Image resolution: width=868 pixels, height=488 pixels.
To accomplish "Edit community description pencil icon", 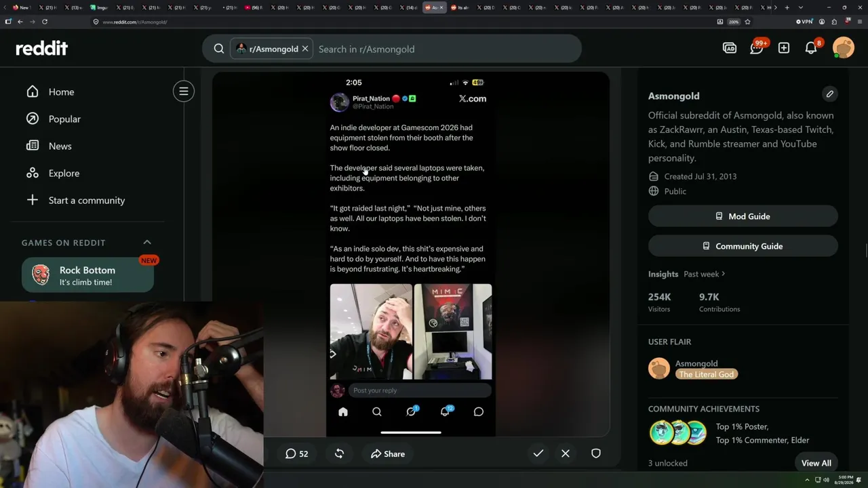I will [x=830, y=94].
